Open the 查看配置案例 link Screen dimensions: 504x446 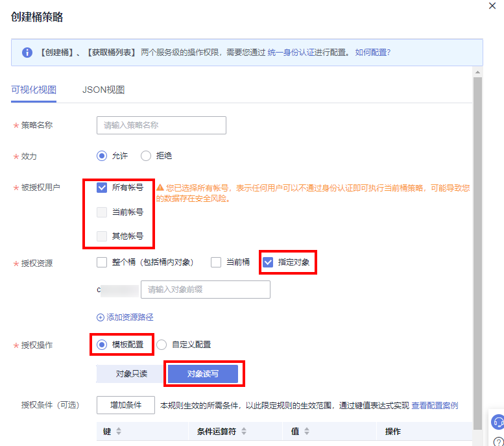pyautogui.click(x=435, y=406)
